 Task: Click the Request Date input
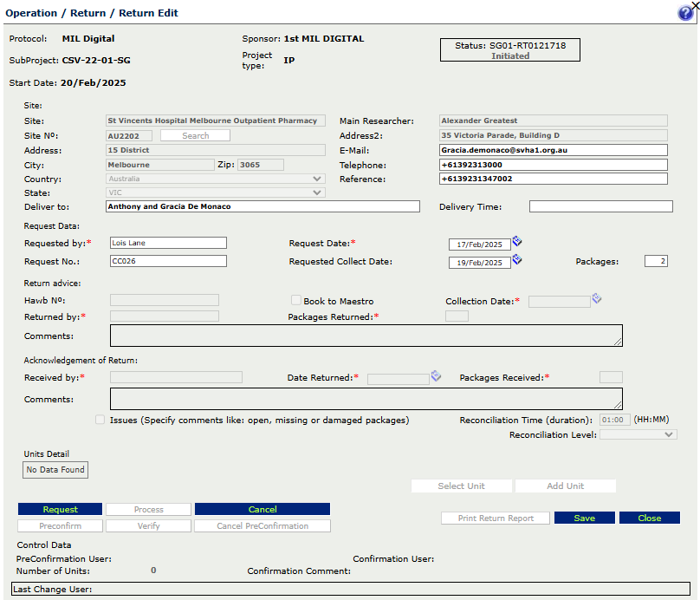(480, 245)
